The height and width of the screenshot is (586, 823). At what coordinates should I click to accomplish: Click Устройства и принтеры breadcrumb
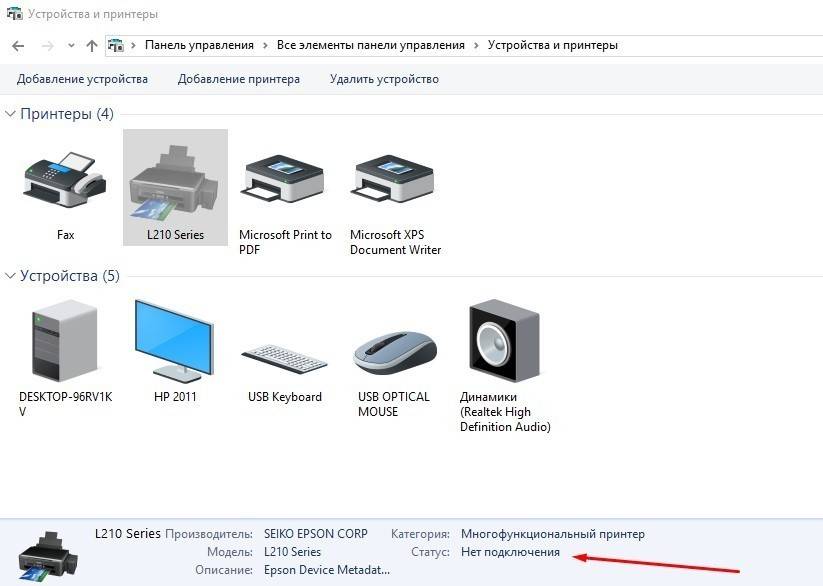(x=553, y=45)
